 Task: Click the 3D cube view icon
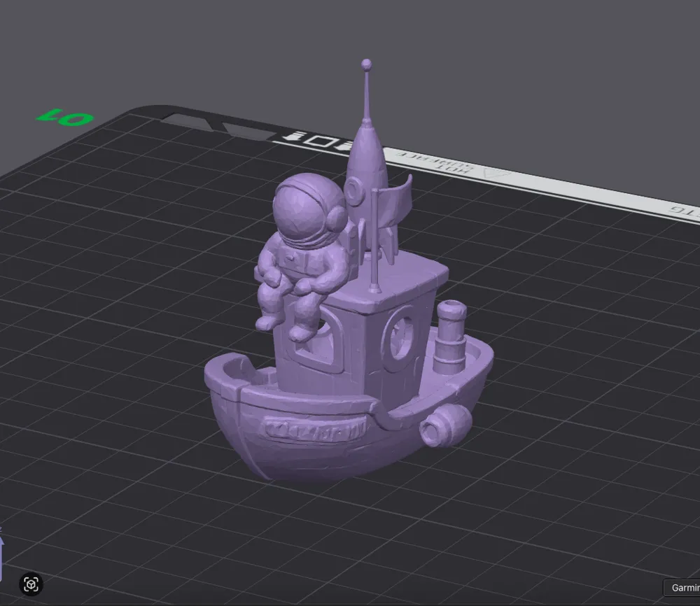[x=31, y=584]
